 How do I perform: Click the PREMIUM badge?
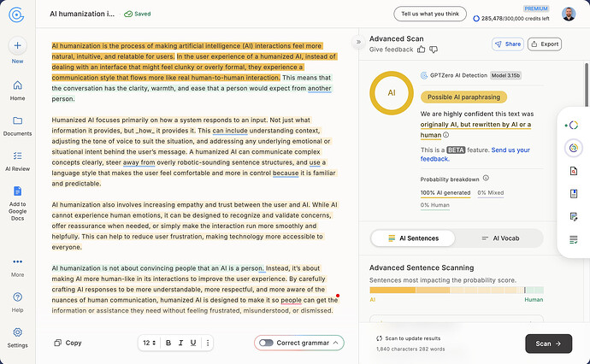click(536, 9)
